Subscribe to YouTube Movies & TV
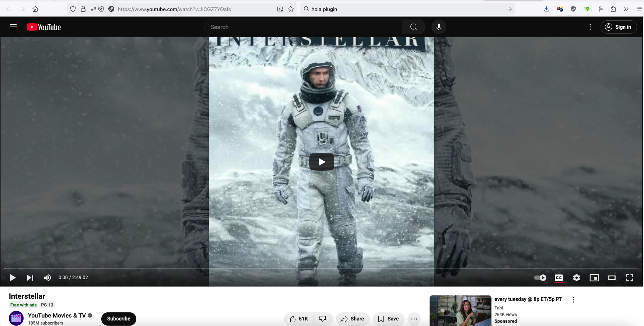This screenshot has height=326, width=644. click(119, 319)
